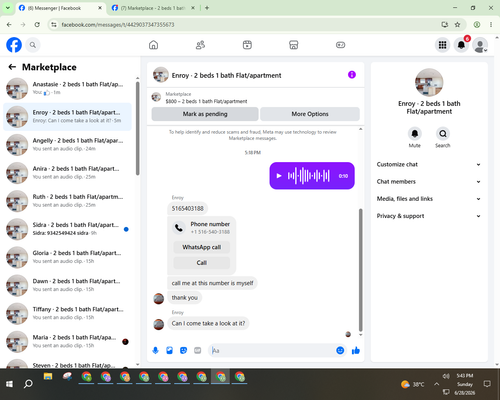Open More Options for the listing
The height and width of the screenshot is (400, 500).
click(310, 114)
